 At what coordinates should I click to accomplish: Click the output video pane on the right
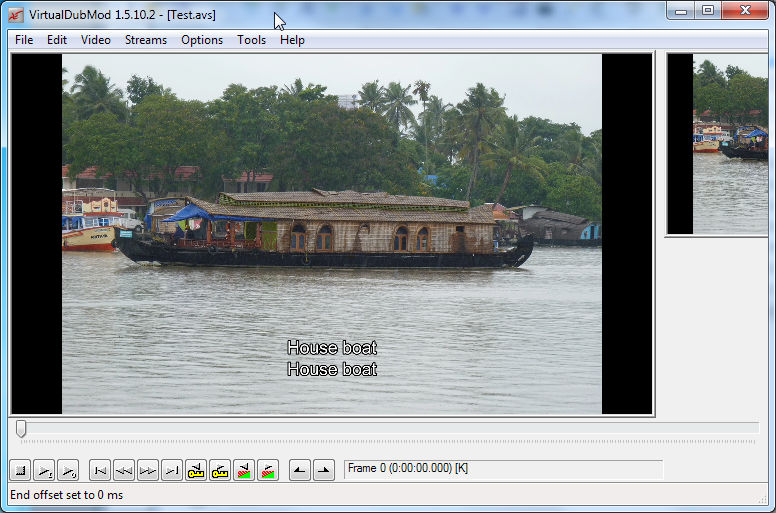click(x=718, y=144)
